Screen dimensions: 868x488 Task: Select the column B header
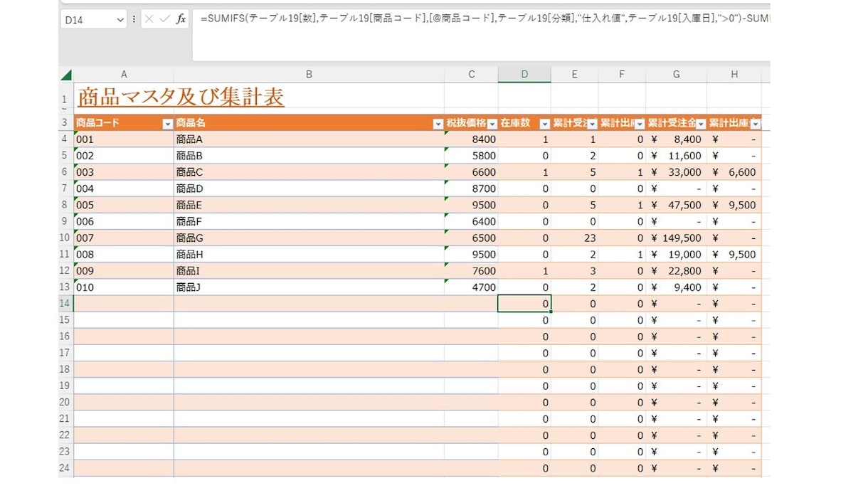tap(309, 75)
